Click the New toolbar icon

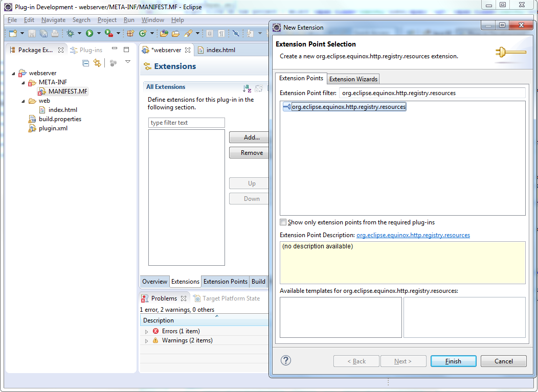pos(13,33)
